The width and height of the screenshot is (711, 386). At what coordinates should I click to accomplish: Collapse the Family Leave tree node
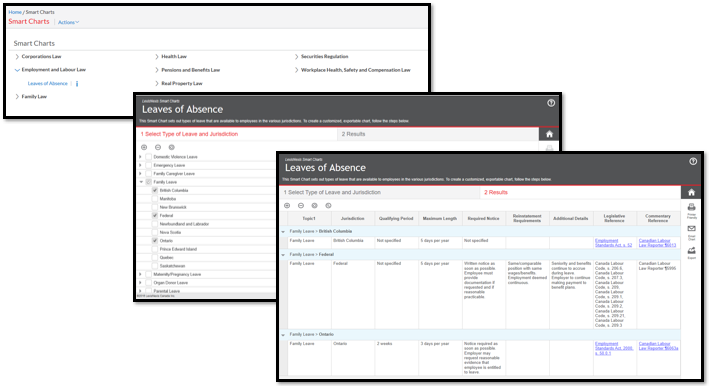point(141,182)
